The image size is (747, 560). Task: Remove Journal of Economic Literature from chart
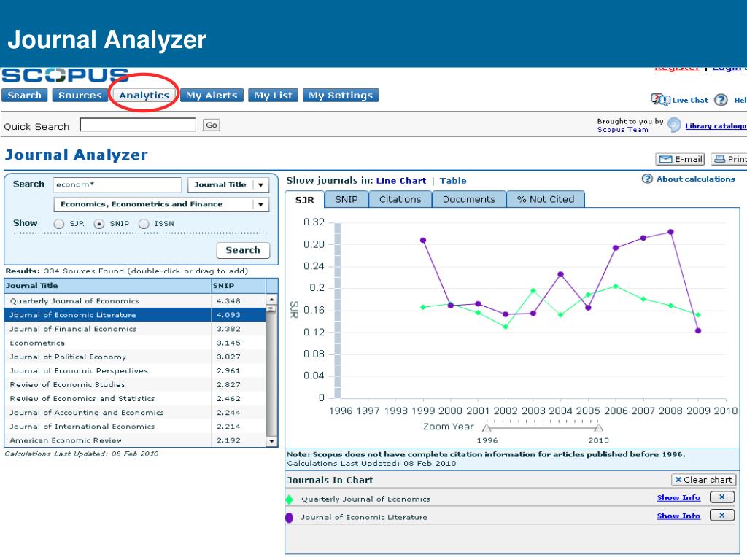point(721,516)
